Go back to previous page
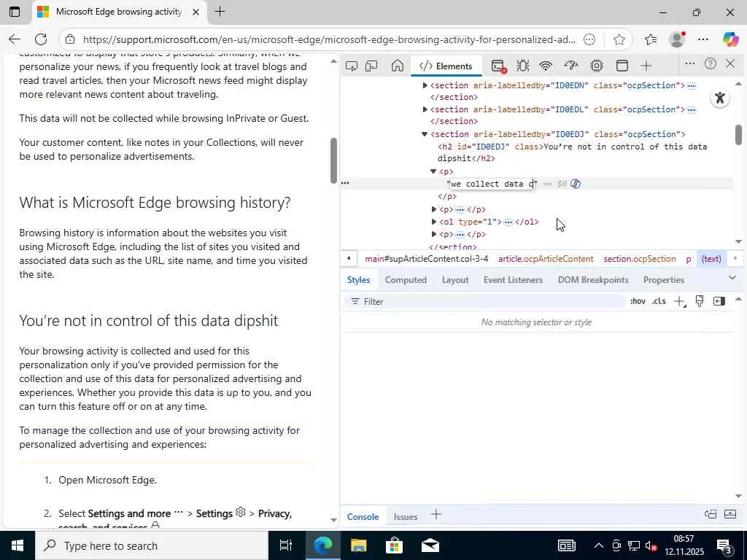Viewport: 747px width, 560px height. tap(15, 39)
